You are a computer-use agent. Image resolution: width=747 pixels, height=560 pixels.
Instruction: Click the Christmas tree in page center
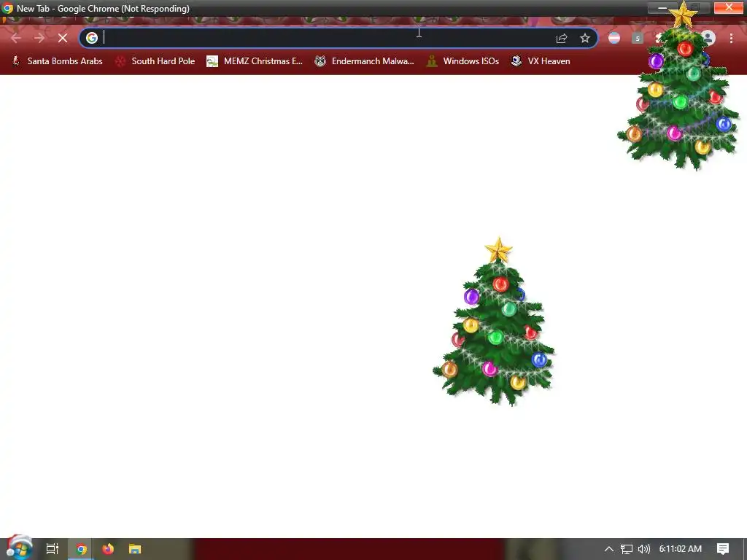coord(495,322)
